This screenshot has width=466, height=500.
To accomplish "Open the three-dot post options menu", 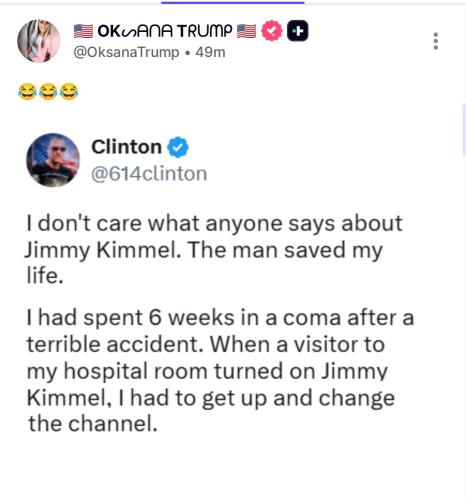I will (x=435, y=41).
